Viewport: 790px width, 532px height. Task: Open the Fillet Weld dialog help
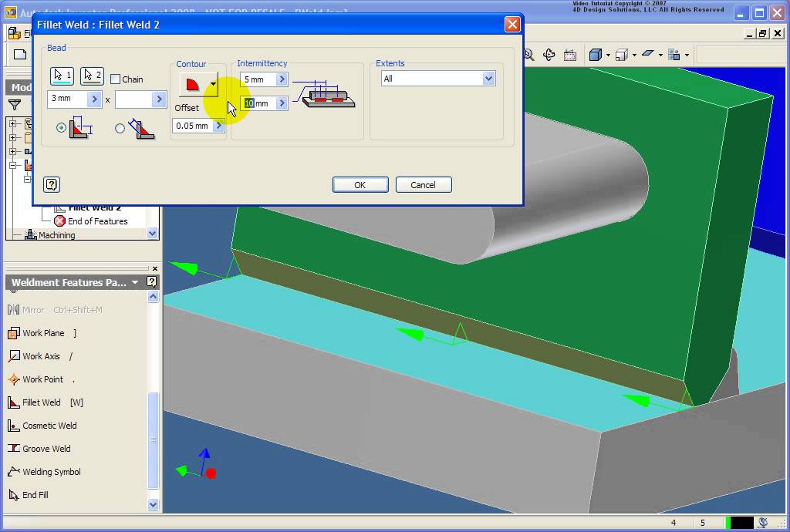[52, 185]
